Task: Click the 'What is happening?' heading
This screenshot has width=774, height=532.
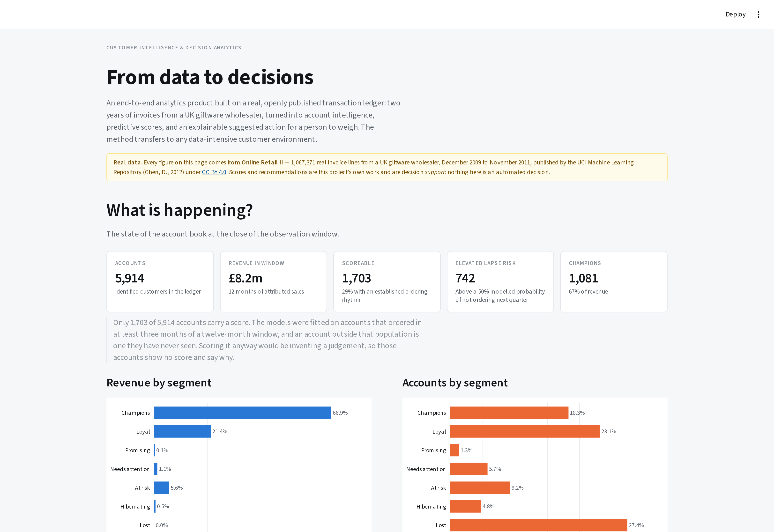Action: tap(180, 210)
